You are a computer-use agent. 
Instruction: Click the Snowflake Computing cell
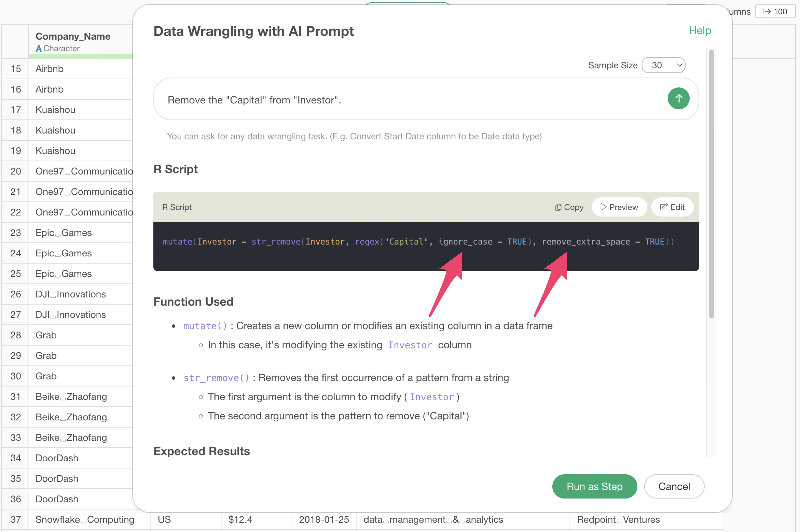pos(85,519)
